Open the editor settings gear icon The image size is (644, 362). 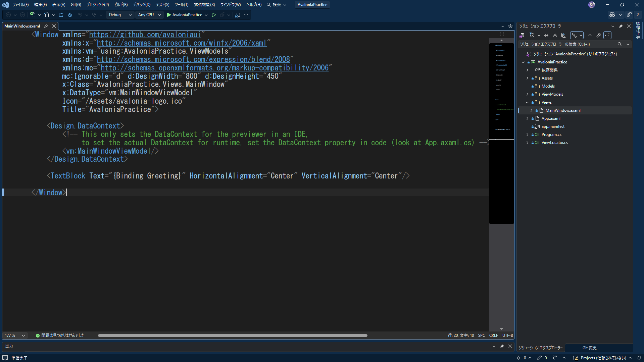tap(510, 26)
